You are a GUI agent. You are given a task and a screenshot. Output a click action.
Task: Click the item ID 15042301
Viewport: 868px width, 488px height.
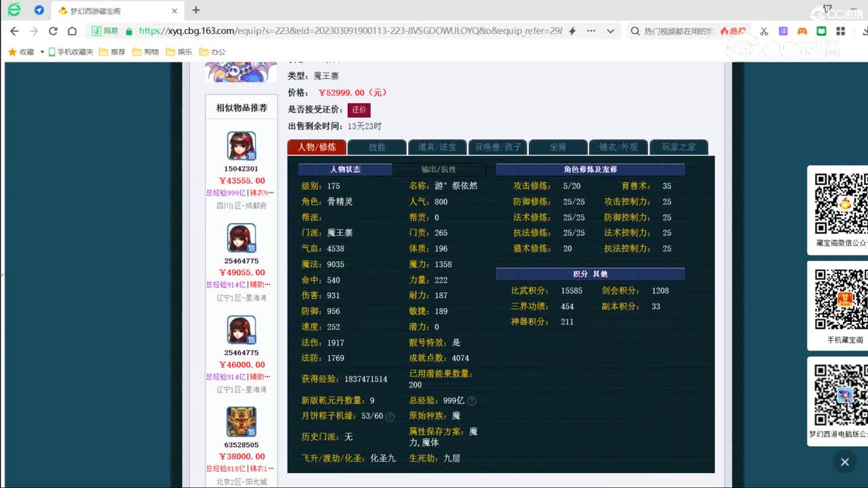[241, 169]
